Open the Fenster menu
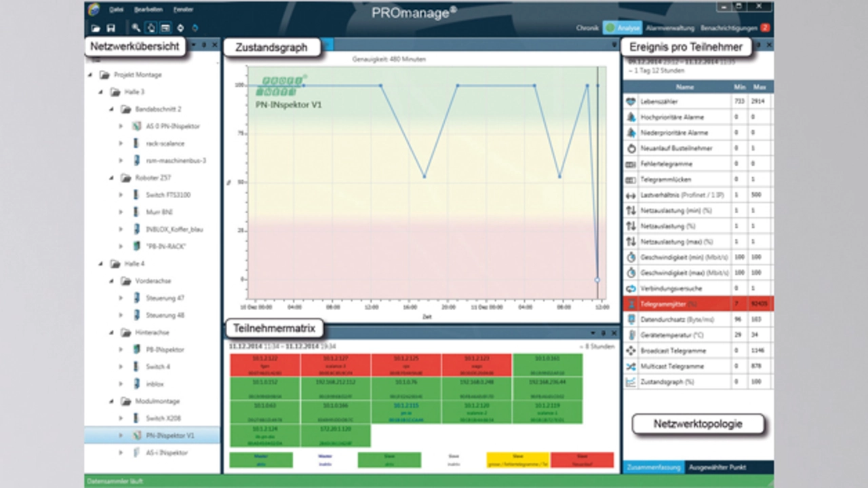Viewport: 868px width, 488px height. click(183, 9)
